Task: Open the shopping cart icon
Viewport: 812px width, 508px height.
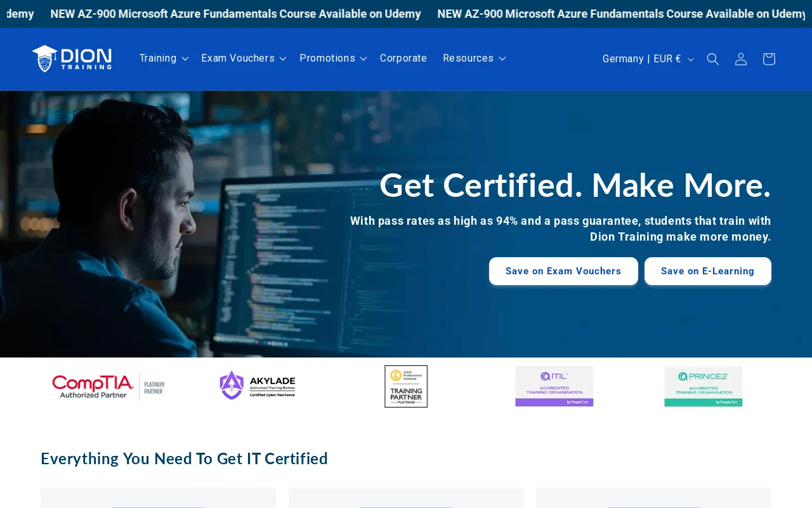Action: coord(769,59)
